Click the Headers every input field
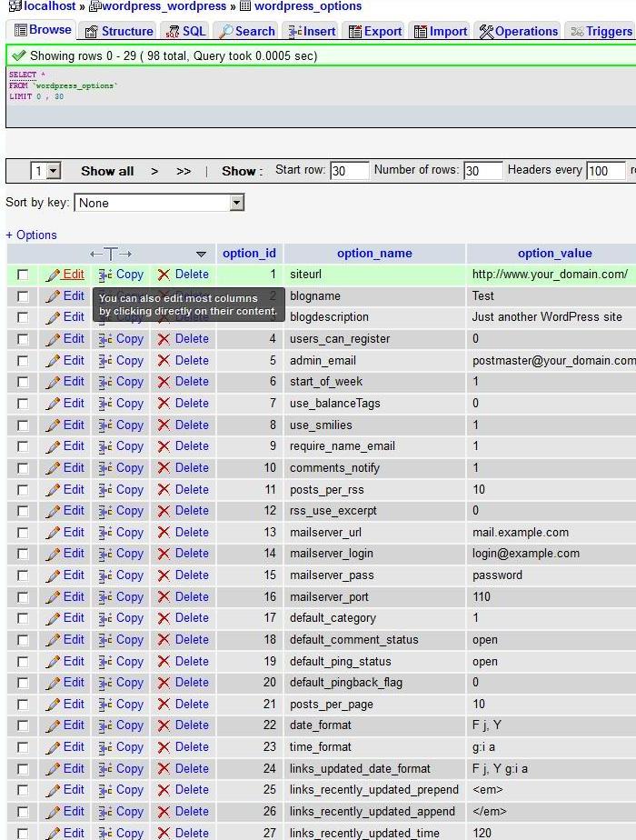The height and width of the screenshot is (840, 636). 605,171
